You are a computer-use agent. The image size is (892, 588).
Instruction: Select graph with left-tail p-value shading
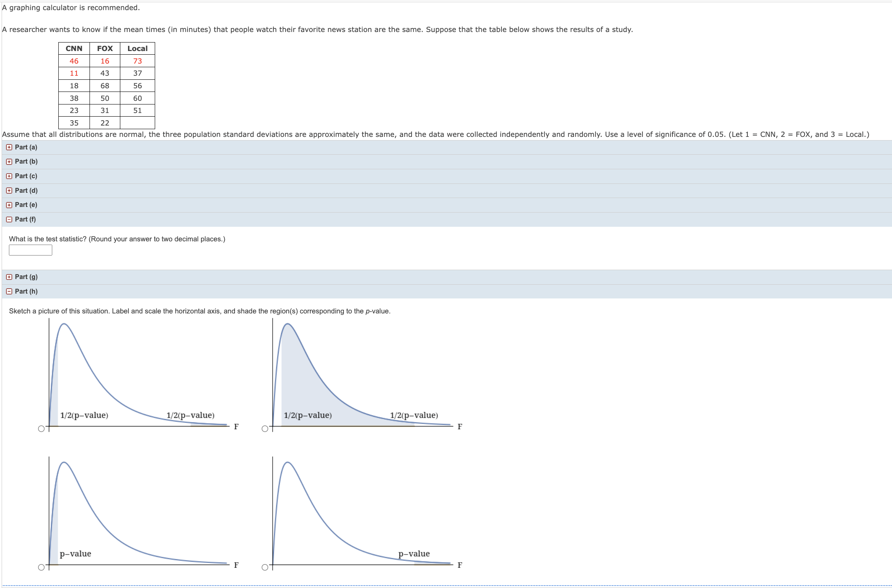[41, 567]
